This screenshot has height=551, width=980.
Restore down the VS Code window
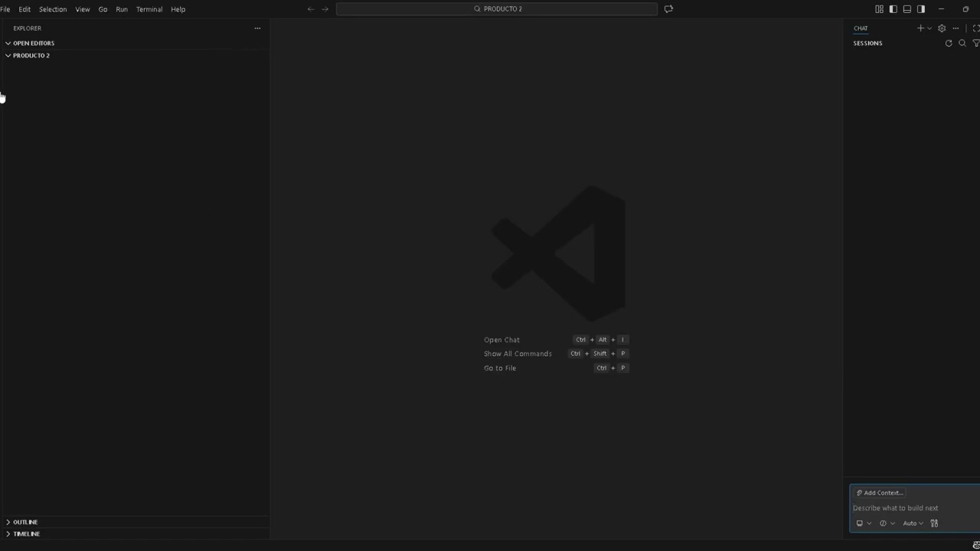point(965,9)
